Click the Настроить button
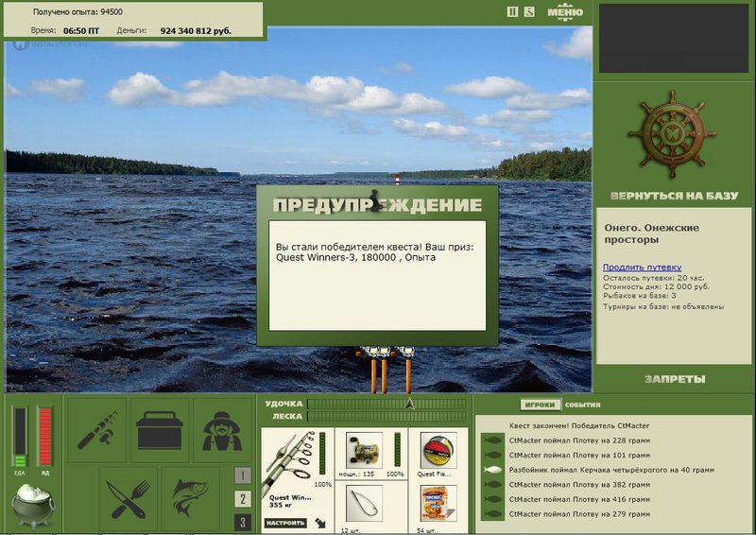 click(285, 523)
